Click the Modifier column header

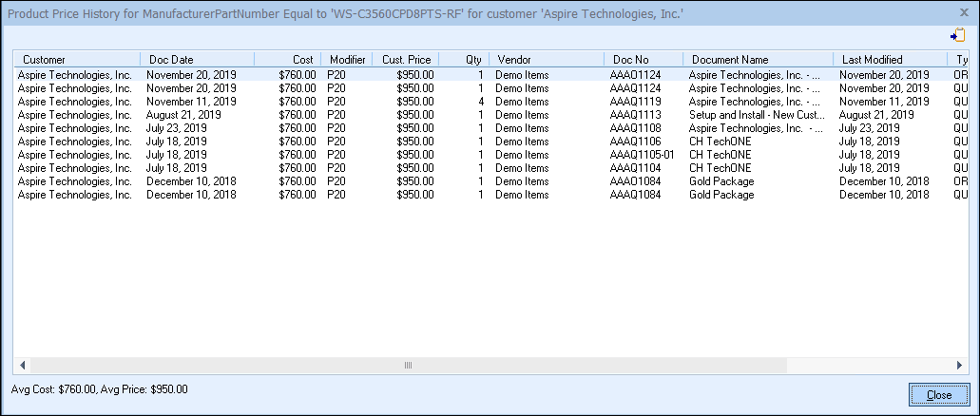pos(347,59)
